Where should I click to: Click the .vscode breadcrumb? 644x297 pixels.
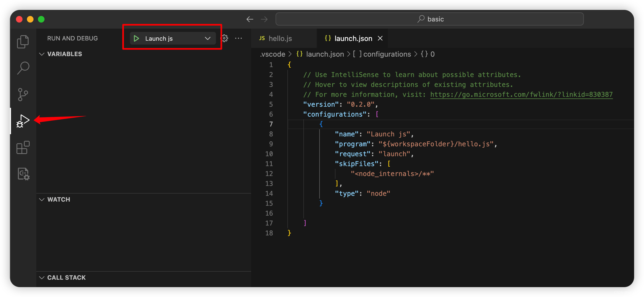[x=273, y=54]
